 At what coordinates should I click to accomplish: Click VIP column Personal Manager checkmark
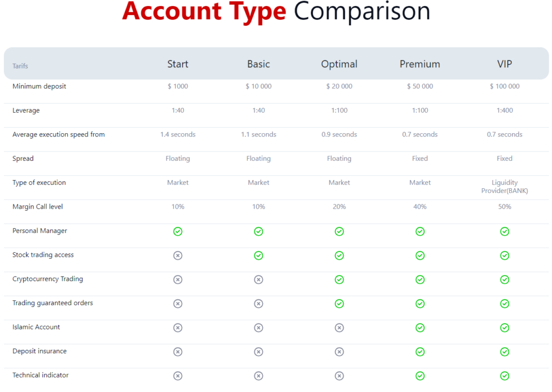point(505,231)
